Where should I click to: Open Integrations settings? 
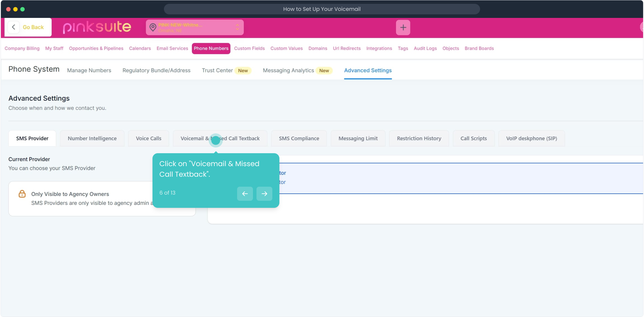379,48
